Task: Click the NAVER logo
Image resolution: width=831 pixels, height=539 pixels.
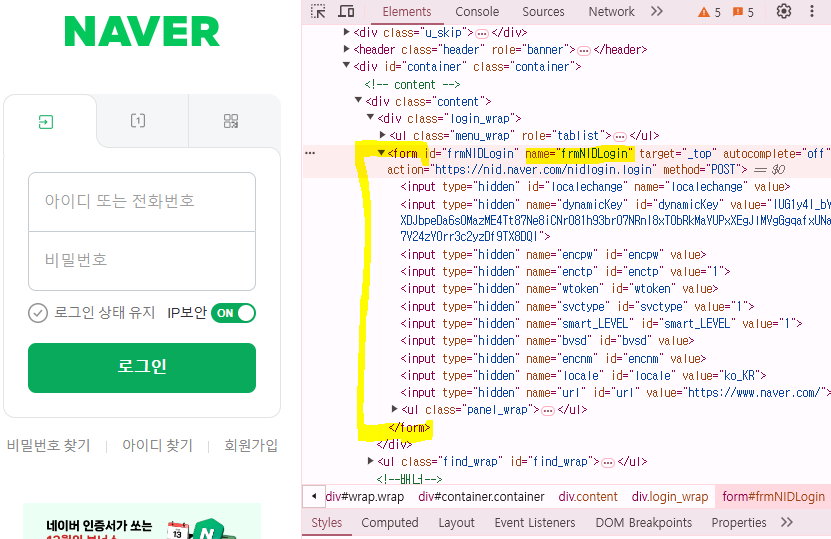Action: click(142, 31)
